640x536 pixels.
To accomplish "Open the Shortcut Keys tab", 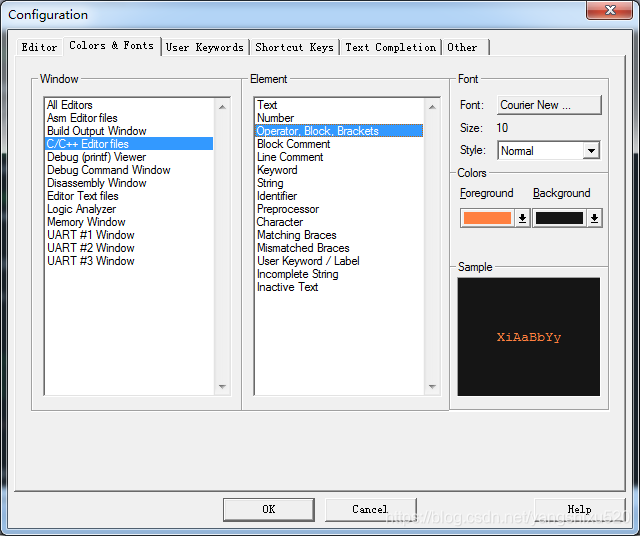I will click(x=294, y=47).
